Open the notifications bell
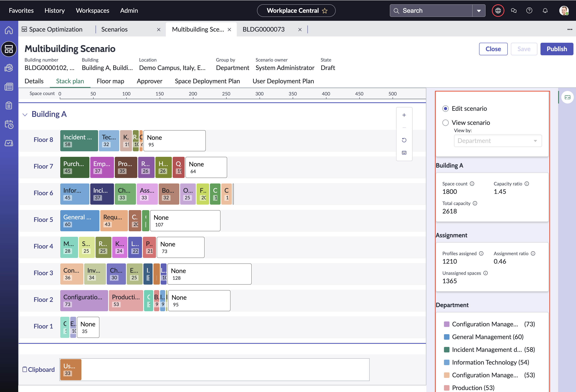The image size is (576, 392). coord(545,11)
